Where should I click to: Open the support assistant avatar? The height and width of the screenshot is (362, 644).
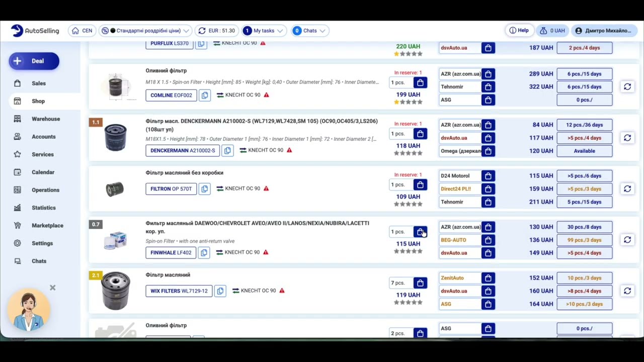(29, 310)
